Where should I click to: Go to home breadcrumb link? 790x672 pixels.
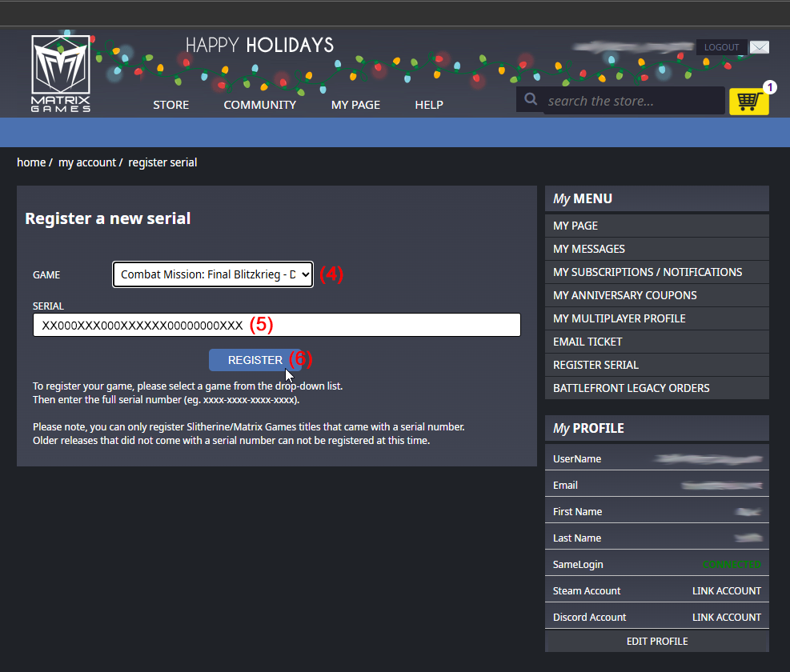coord(31,162)
